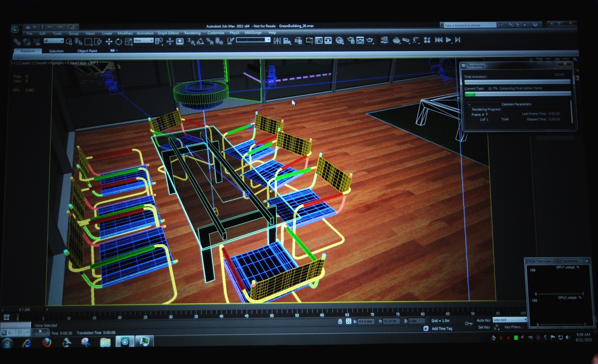Image resolution: width=598 pixels, height=364 pixels.
Task: Toggle Auto Key animation mode
Action: pos(484,320)
